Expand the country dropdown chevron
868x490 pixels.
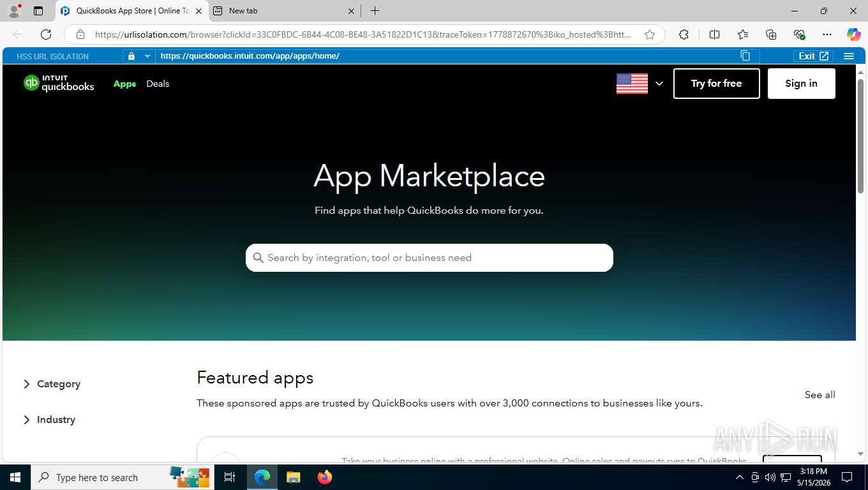(x=659, y=84)
